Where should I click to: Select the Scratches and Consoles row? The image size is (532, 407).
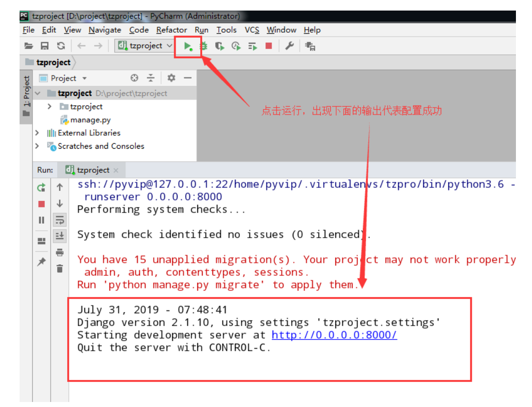(114, 146)
